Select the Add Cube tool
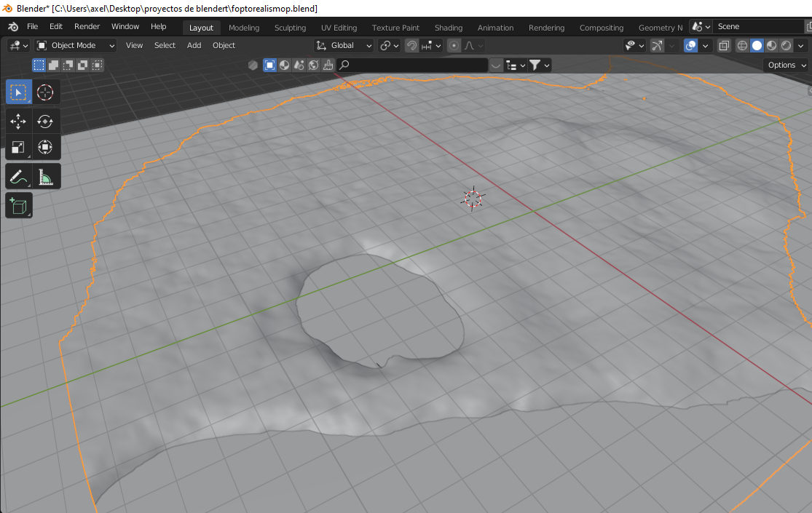812x513 pixels. 19,205
